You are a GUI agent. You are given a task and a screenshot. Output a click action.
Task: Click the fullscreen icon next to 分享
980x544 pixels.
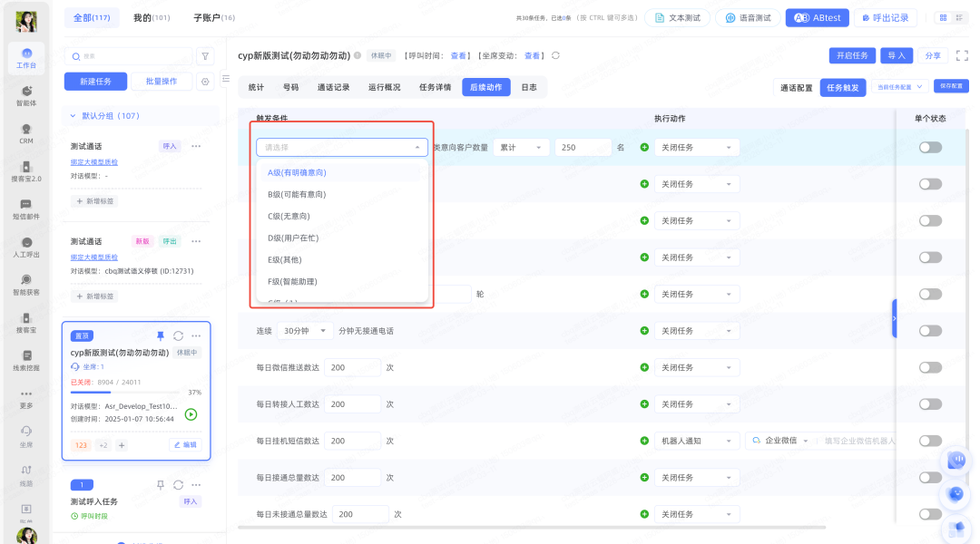click(x=962, y=55)
